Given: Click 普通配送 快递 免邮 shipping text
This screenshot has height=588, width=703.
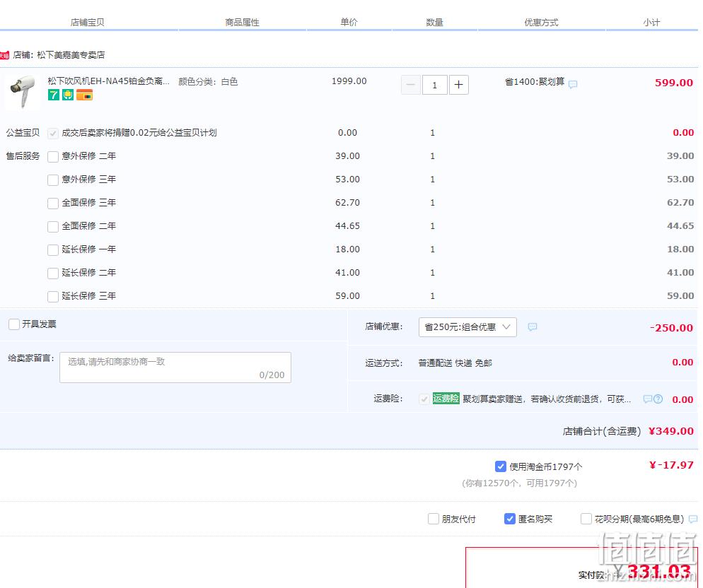Looking at the screenshot, I should point(455,363).
